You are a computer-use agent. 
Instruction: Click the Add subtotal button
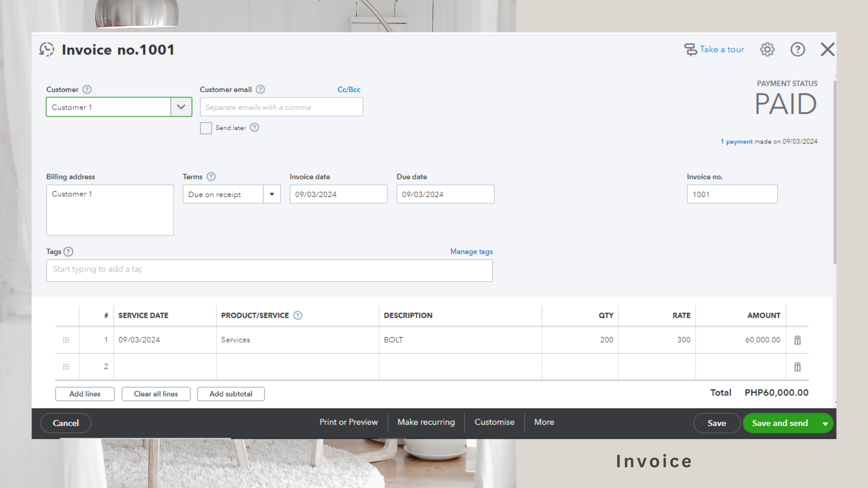231,394
